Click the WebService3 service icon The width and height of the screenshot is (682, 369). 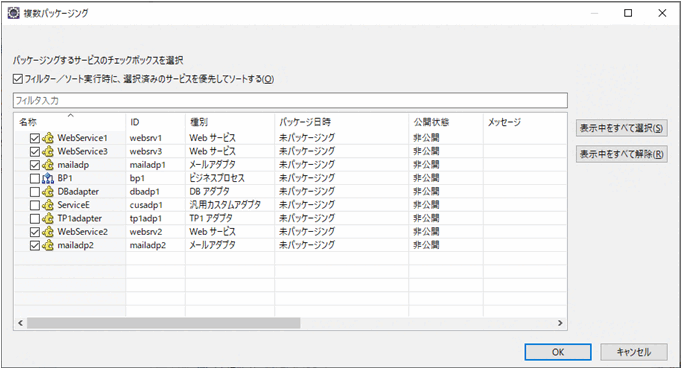pyautogui.click(x=48, y=151)
